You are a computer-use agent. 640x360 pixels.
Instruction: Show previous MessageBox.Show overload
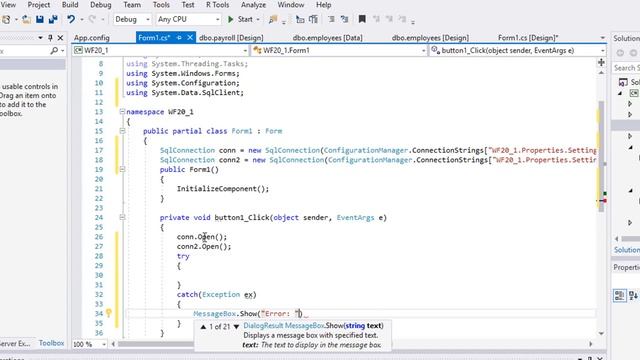pyautogui.click(x=203, y=327)
